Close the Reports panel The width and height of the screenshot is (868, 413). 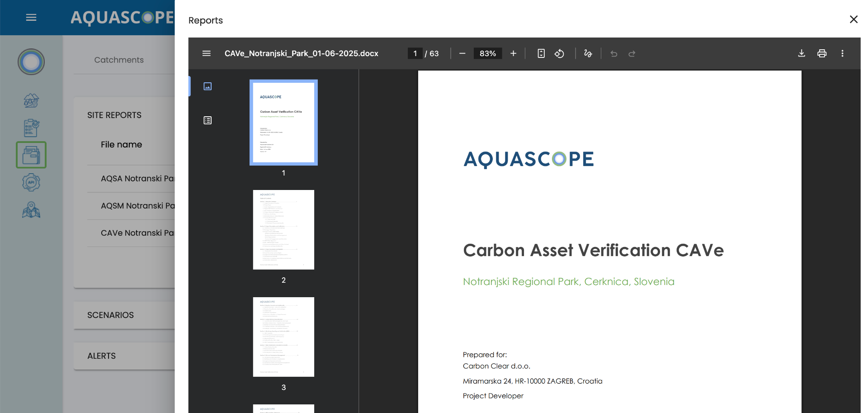coord(854,19)
